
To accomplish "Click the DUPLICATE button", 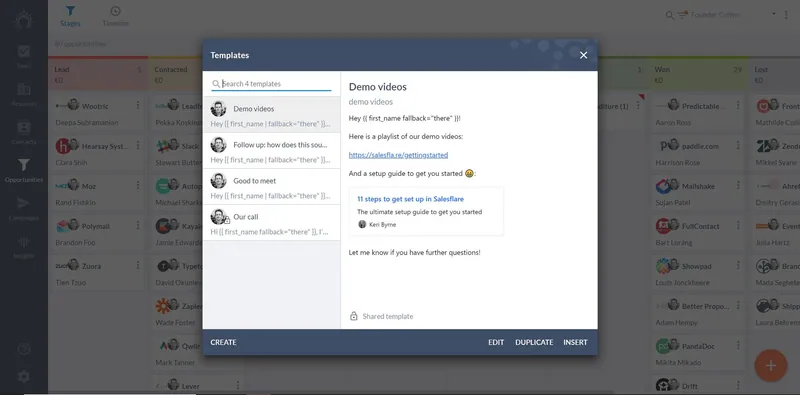I will pos(534,342).
